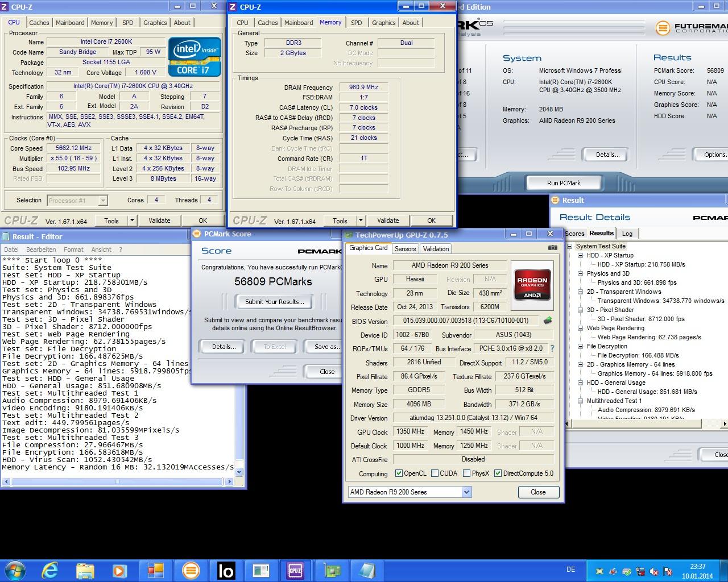Click the Intel Core i7 logo in CPU-Z

point(195,57)
